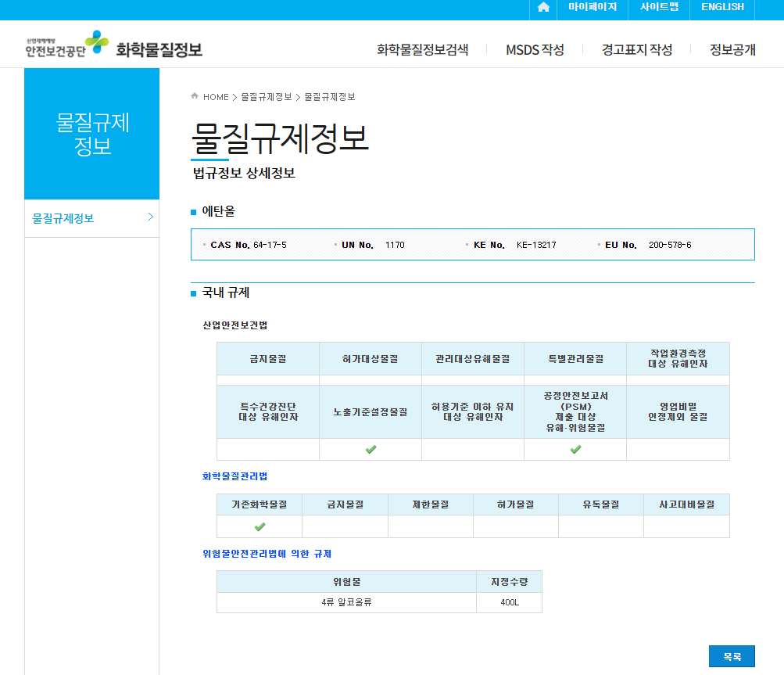Click KE No. value KE-13217
Image resolution: width=784 pixels, height=675 pixels.
(536, 245)
